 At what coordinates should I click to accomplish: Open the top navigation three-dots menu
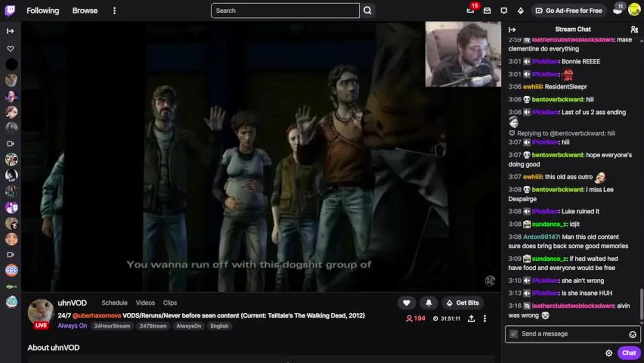point(114,11)
